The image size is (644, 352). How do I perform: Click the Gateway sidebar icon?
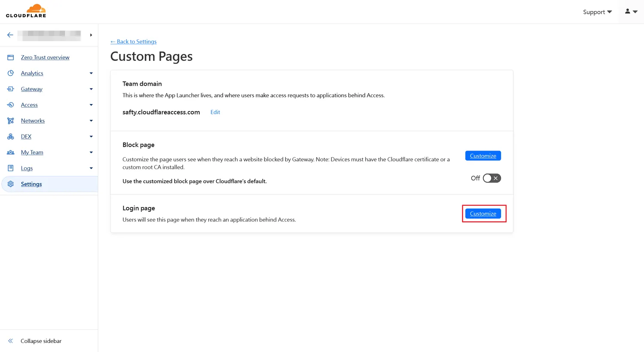[11, 89]
